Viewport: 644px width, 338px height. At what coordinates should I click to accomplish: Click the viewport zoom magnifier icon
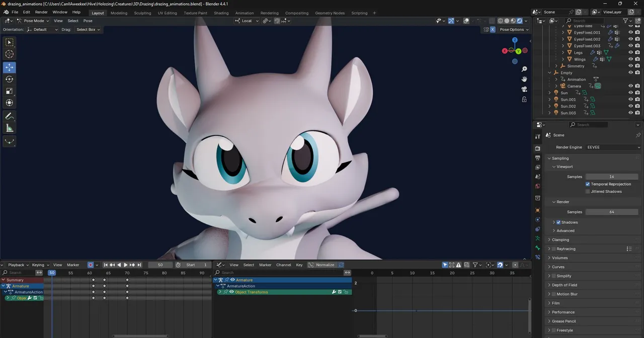click(x=524, y=69)
